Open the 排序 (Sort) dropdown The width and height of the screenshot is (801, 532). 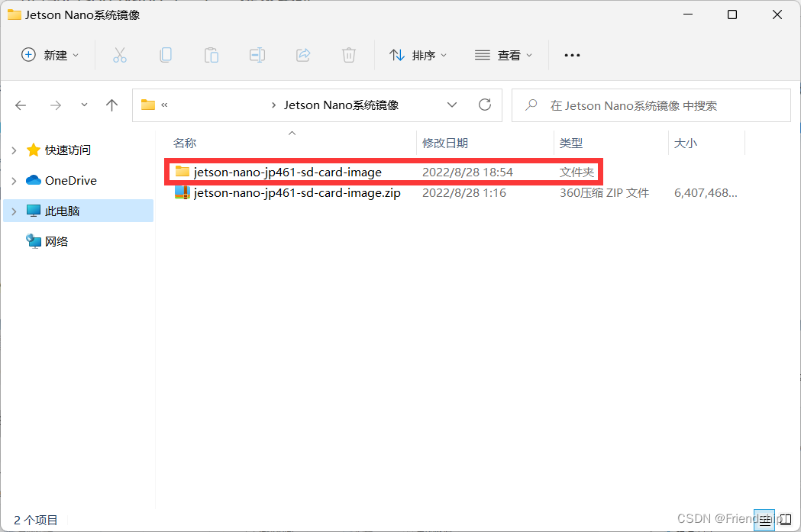pyautogui.click(x=418, y=55)
